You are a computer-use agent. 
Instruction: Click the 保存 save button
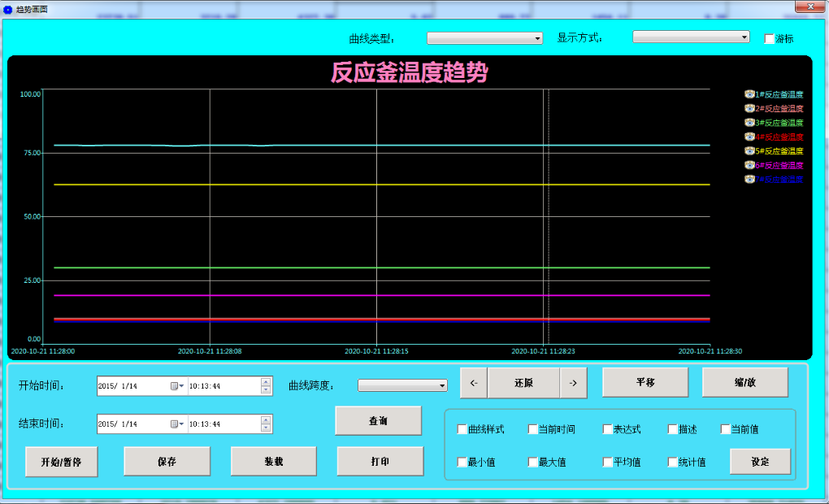point(167,462)
